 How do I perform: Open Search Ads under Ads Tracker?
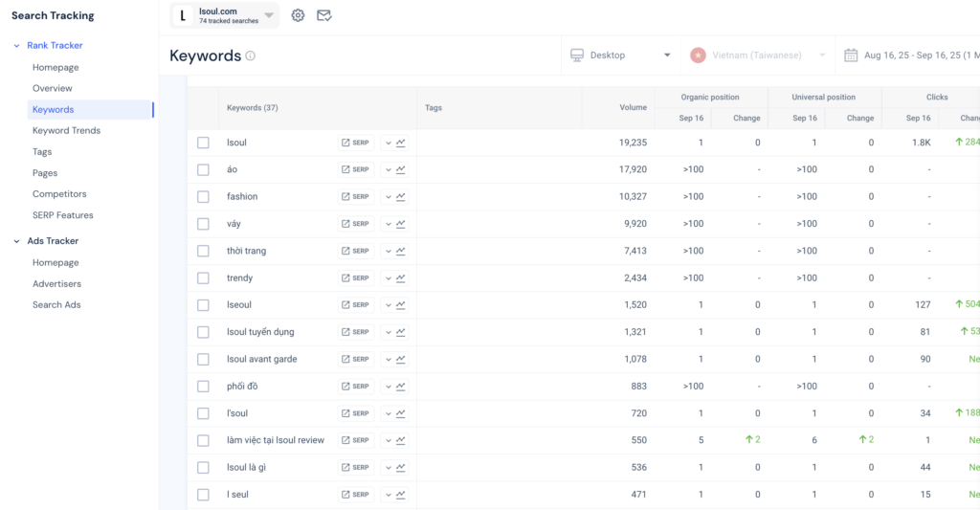point(56,305)
